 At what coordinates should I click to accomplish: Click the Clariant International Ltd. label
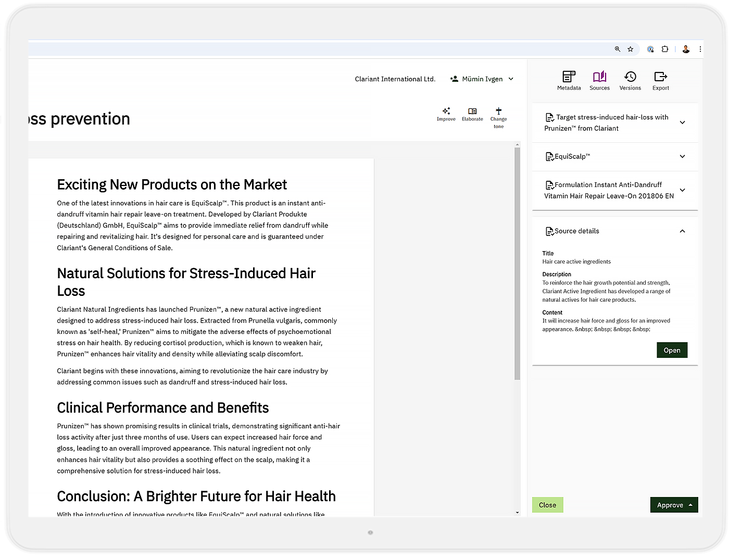[395, 79]
